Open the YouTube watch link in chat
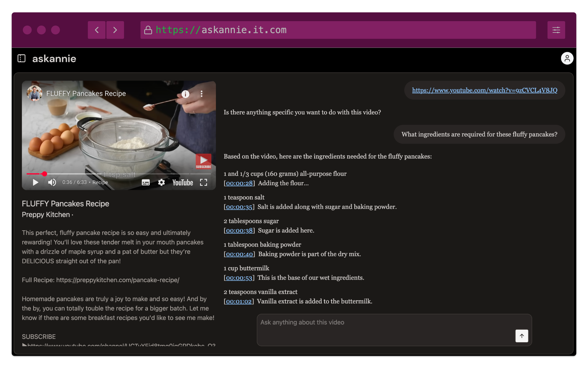 (484, 90)
